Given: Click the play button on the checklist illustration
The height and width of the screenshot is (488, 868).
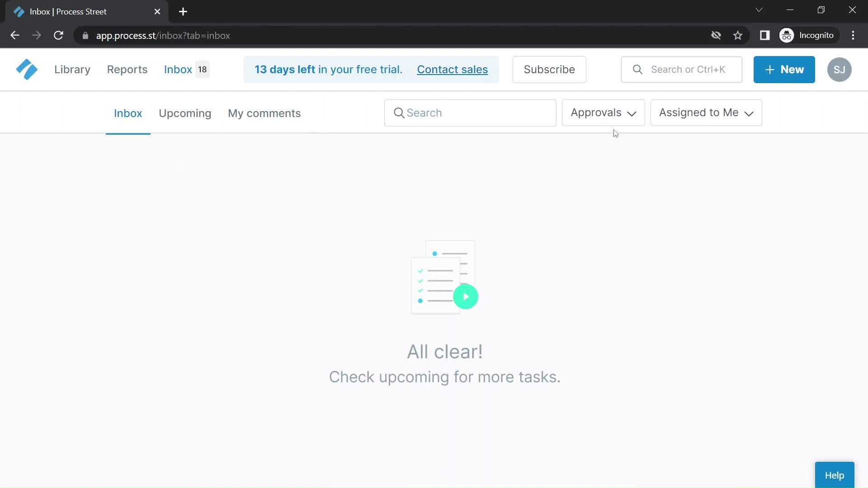Looking at the screenshot, I should [465, 296].
